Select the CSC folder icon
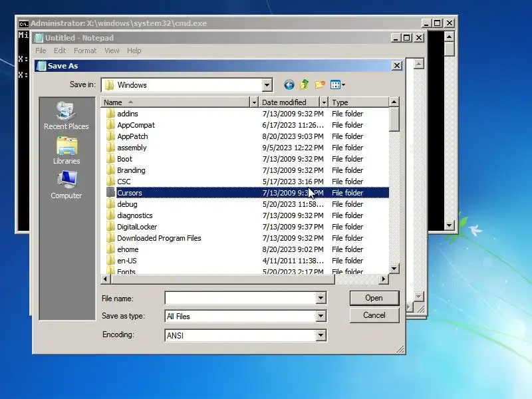The image size is (532, 399). click(x=110, y=182)
